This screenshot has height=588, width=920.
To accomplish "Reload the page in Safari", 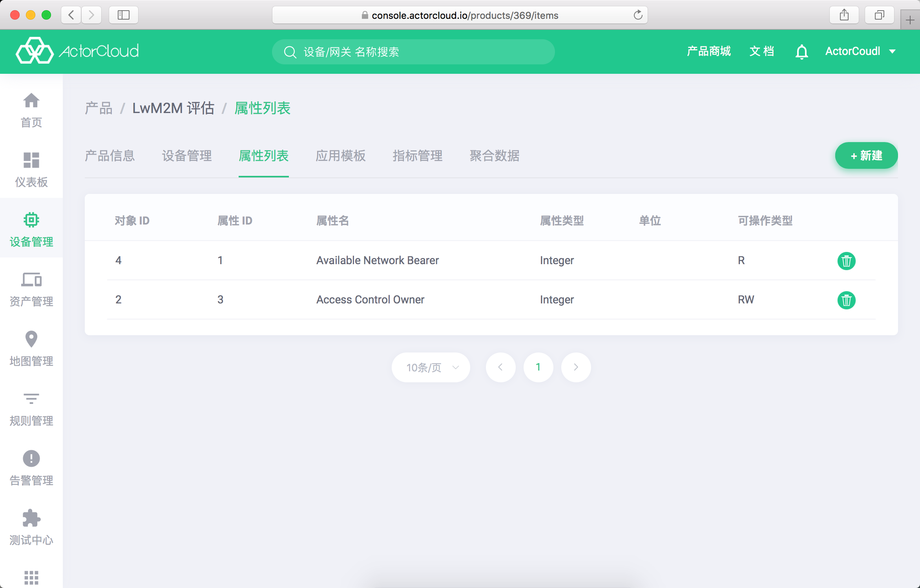I will click(x=638, y=15).
